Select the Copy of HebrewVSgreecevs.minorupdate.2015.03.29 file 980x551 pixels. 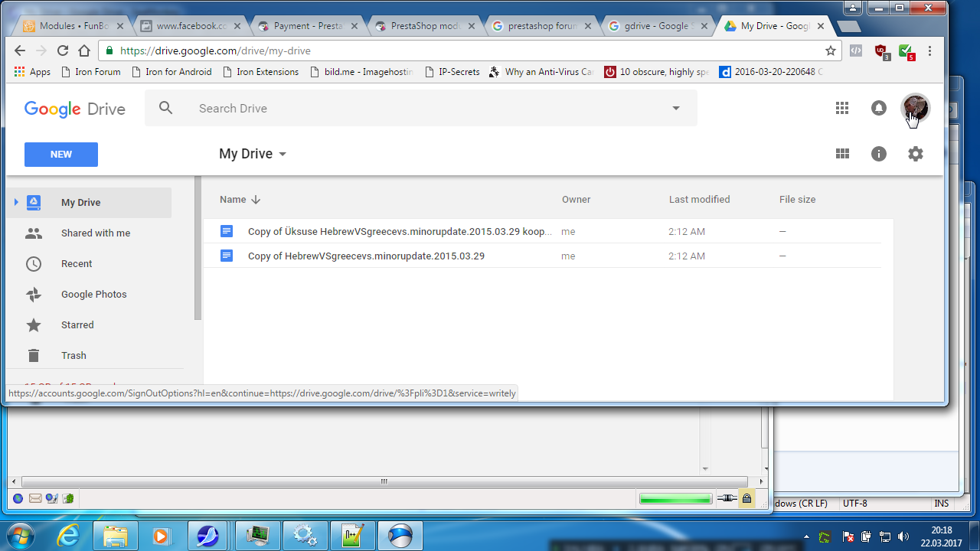pyautogui.click(x=543, y=256)
